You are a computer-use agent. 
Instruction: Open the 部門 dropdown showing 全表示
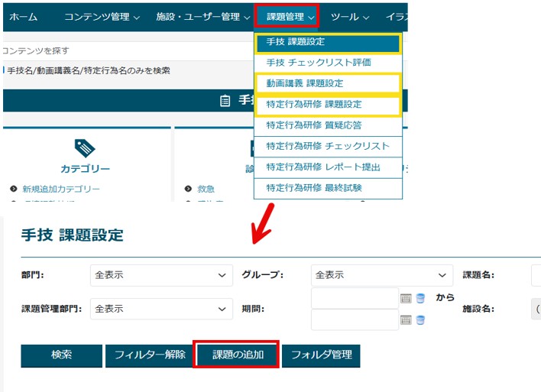[x=161, y=275]
